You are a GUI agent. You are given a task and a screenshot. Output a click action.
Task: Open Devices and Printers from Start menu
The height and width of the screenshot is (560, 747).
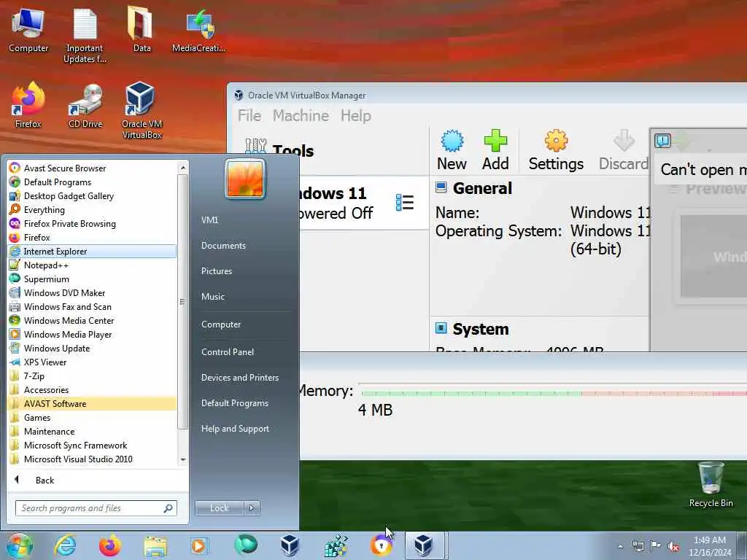pos(239,378)
